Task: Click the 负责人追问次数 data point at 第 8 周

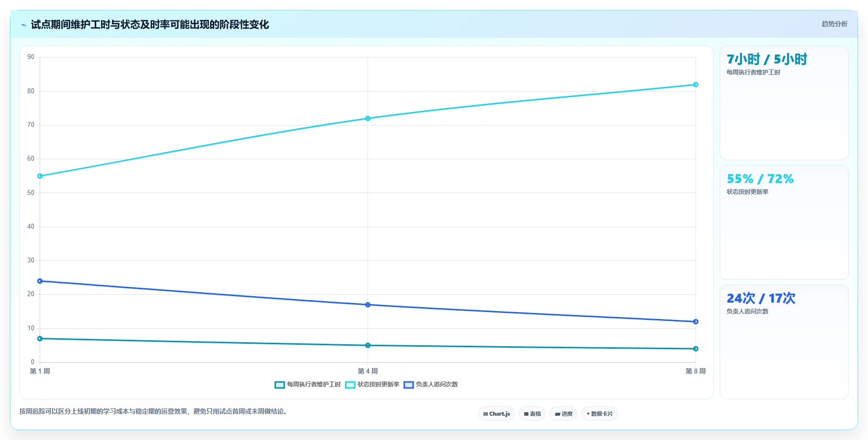Action: click(695, 322)
